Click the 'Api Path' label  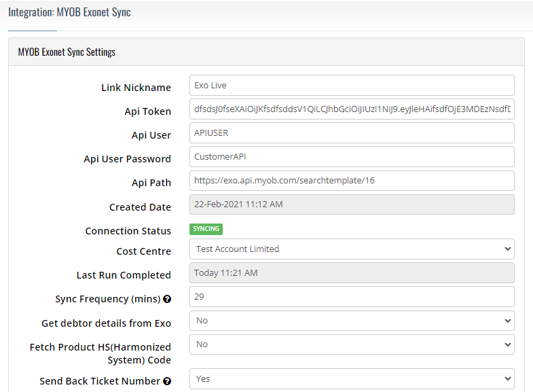[151, 183]
